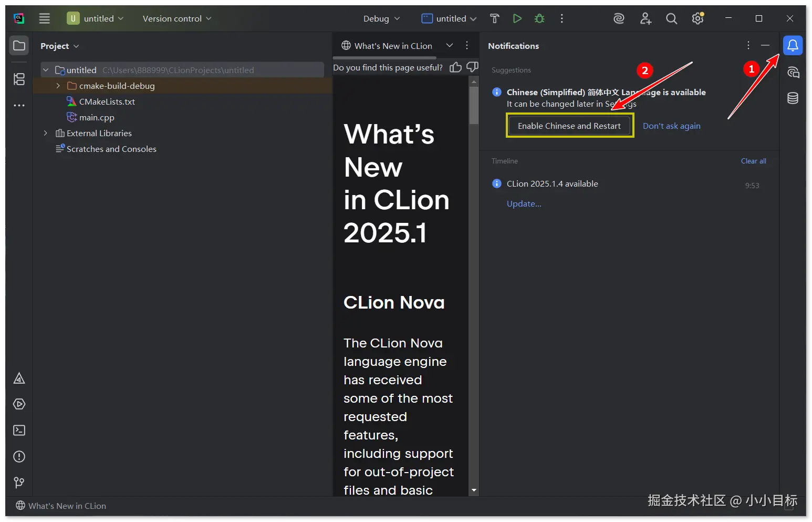Click the What's New page scrollbar thumb

point(474,105)
